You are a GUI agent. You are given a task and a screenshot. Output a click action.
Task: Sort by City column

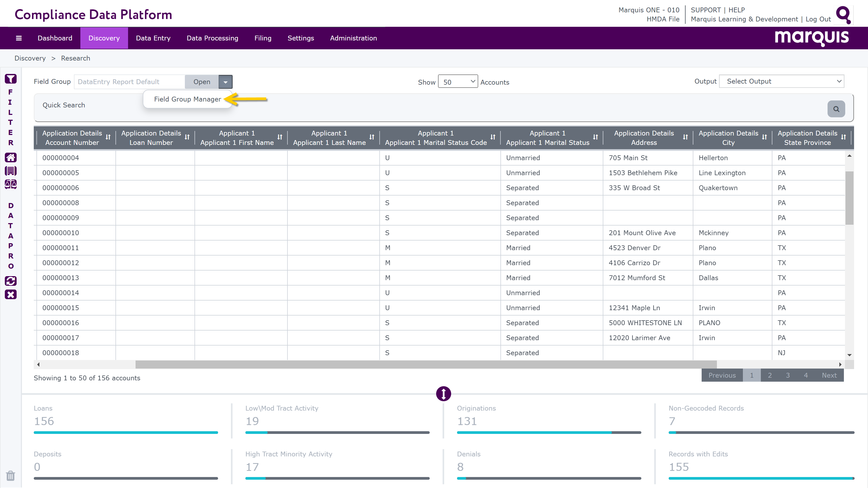coord(764,137)
